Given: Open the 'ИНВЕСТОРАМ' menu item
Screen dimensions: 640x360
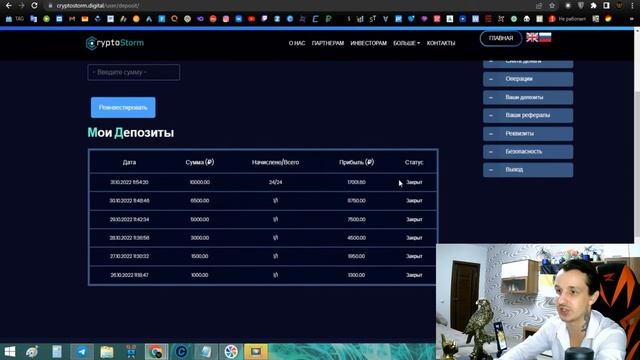Looking at the screenshot, I should coord(368,43).
